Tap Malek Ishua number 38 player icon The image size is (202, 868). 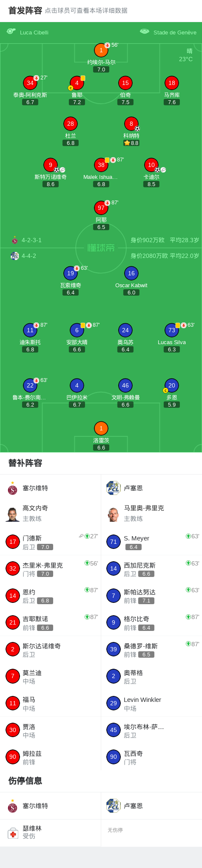tap(101, 165)
